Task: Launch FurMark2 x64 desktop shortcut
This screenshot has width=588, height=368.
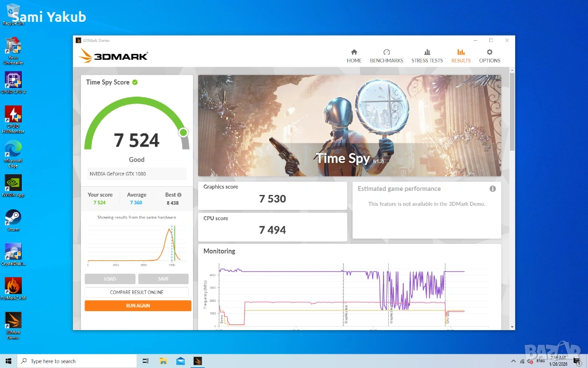Action: point(13,287)
